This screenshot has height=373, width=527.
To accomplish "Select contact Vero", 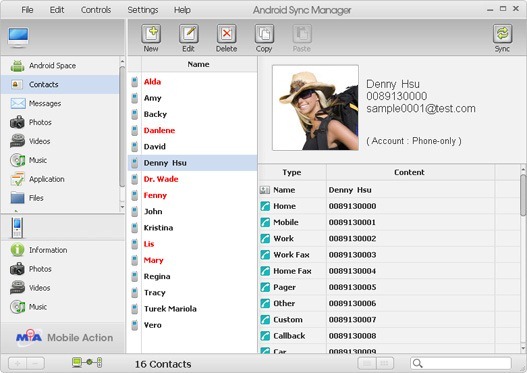I will click(192, 325).
